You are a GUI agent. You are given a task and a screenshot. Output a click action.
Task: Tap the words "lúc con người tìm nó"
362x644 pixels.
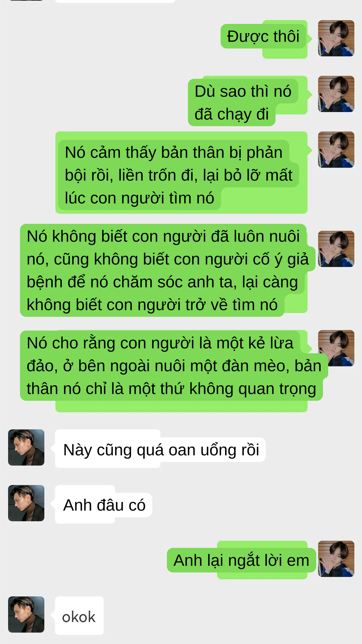coord(139,198)
